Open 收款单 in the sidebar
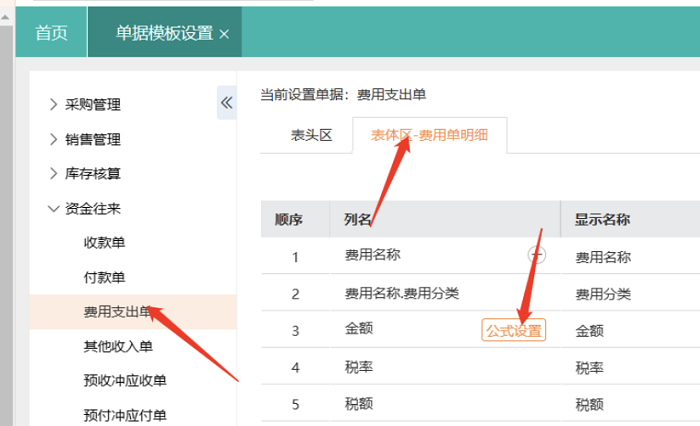700x426 pixels. tap(104, 242)
